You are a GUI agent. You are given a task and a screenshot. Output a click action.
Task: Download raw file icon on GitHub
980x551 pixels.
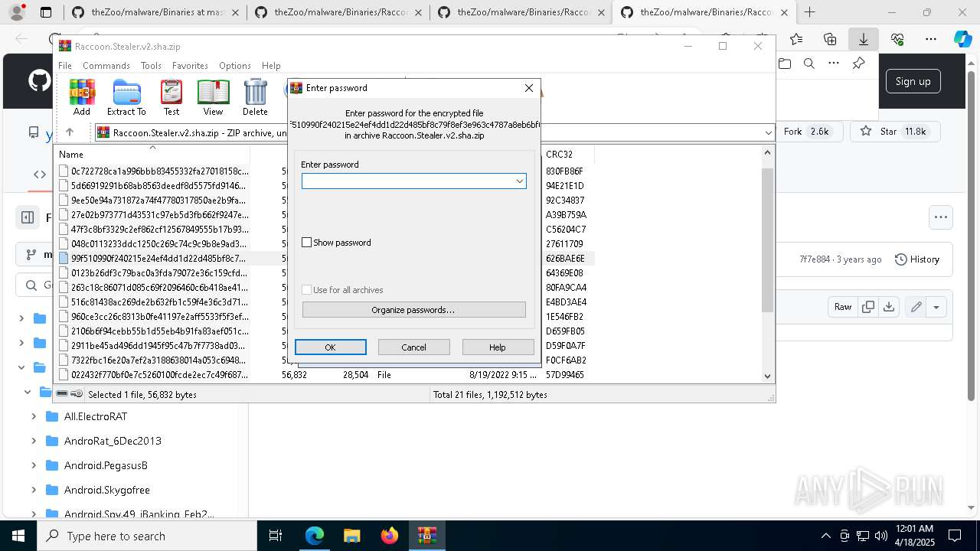[x=888, y=307]
